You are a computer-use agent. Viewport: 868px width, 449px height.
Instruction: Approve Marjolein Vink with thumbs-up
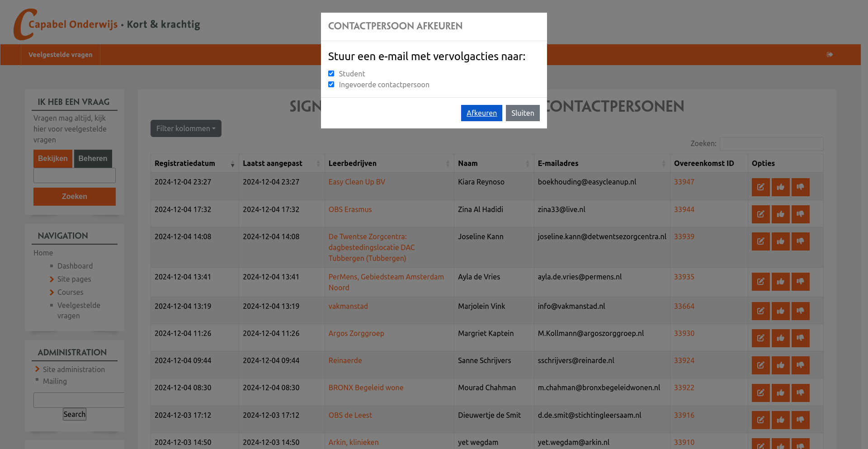pos(780,311)
